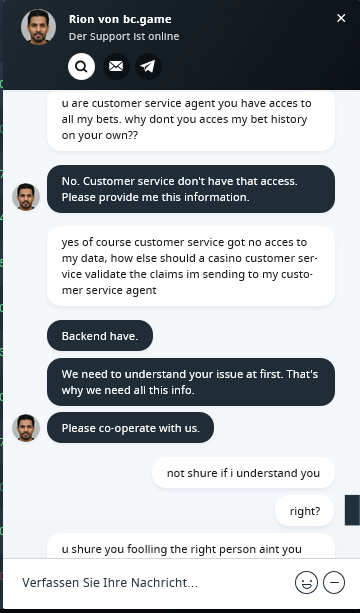This screenshot has width=360, height=613.
Task: Click the 'Rion von bc.game' header title
Action: pyautogui.click(x=120, y=19)
